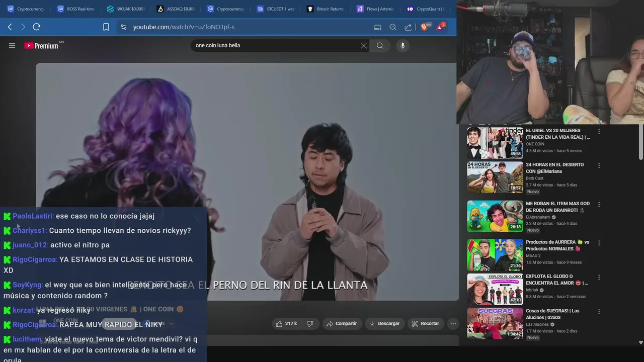Click the recommendations sidebar scrollbar

click(x=640, y=143)
